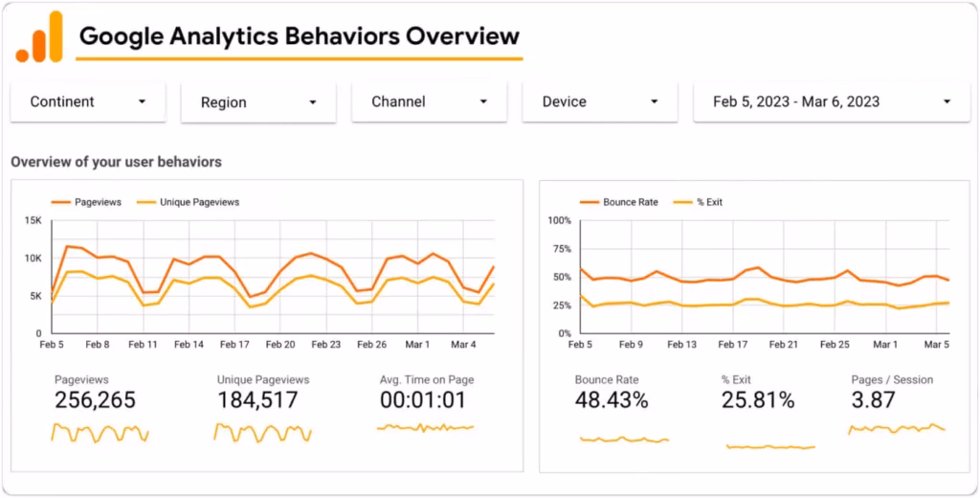
Task: Open the date range picker Feb 5 - Mar 6
Action: point(832,102)
